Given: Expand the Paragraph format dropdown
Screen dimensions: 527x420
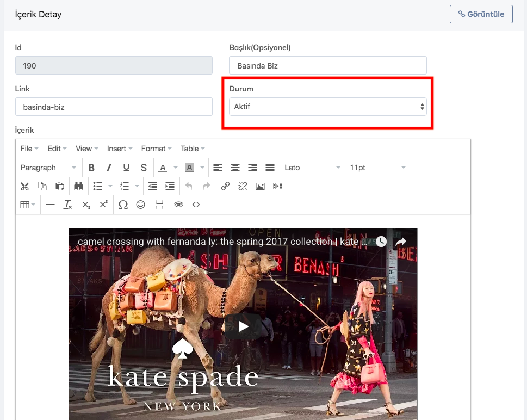Looking at the screenshot, I should click(x=48, y=168).
